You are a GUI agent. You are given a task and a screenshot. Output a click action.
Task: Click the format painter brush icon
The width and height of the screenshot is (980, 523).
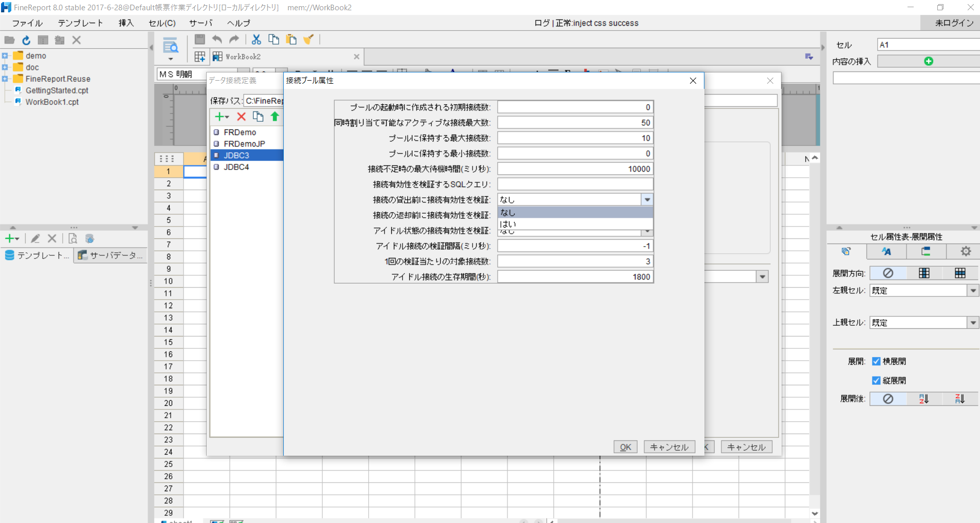pos(308,40)
